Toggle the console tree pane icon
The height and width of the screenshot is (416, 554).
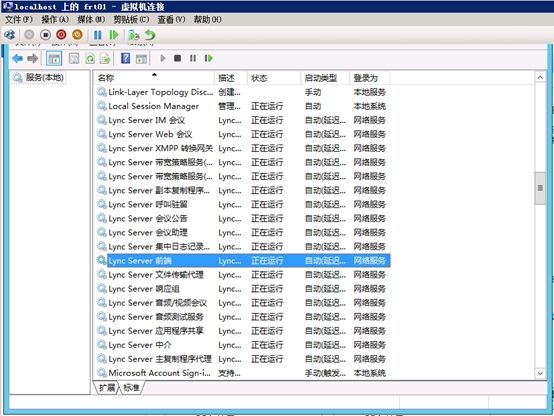click(x=54, y=59)
